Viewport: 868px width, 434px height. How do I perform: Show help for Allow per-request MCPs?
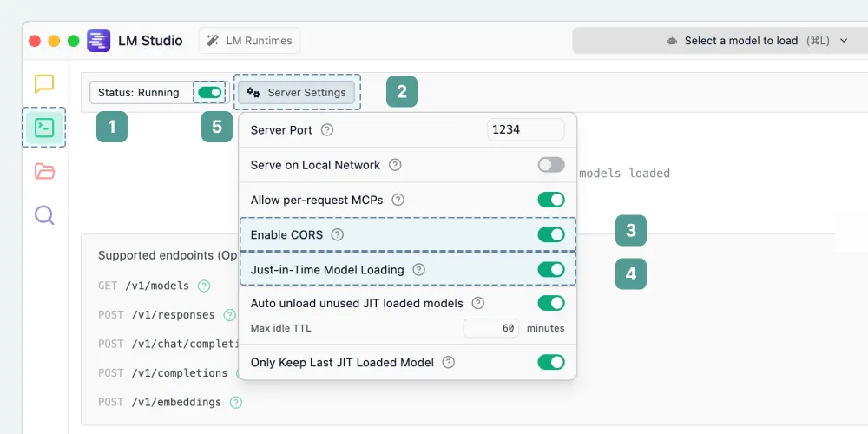(x=398, y=200)
